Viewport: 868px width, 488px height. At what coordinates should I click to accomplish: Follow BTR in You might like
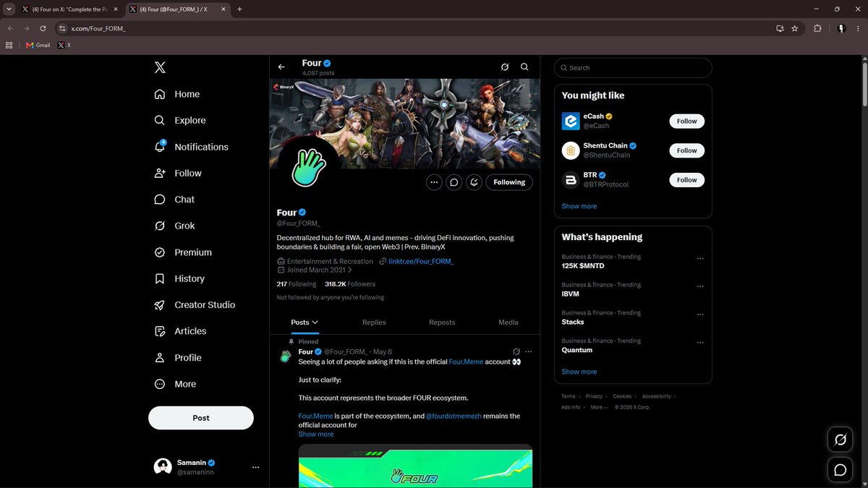coord(686,180)
